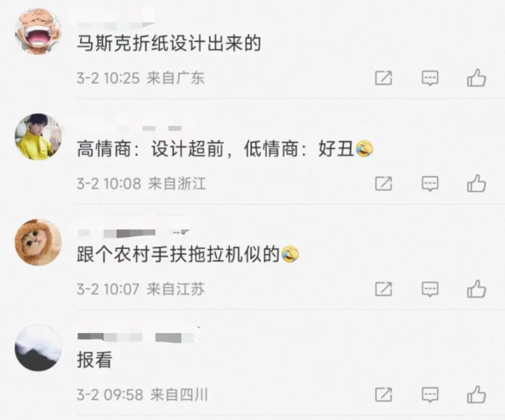The height and width of the screenshot is (420, 505).
Task: Like the 报看 comment
Action: coord(476,394)
